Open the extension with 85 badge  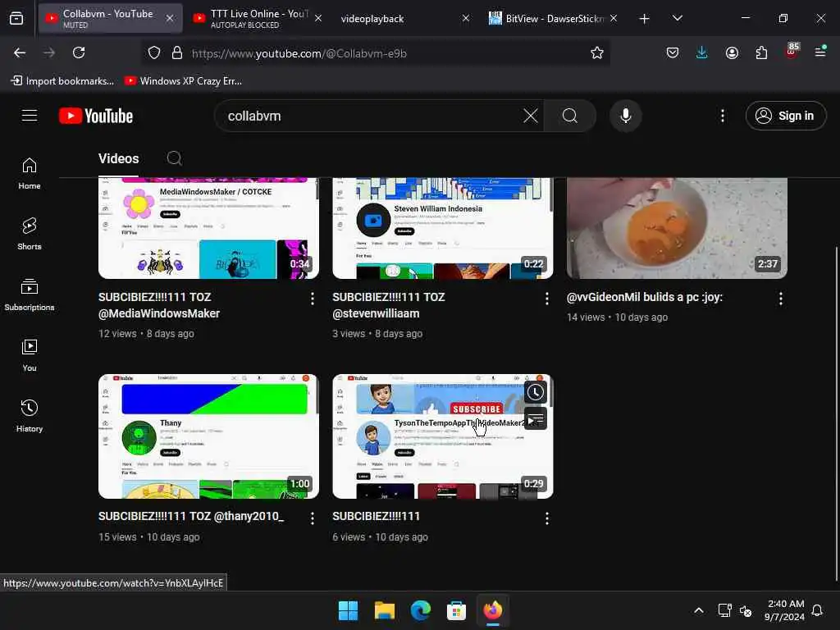coord(792,52)
